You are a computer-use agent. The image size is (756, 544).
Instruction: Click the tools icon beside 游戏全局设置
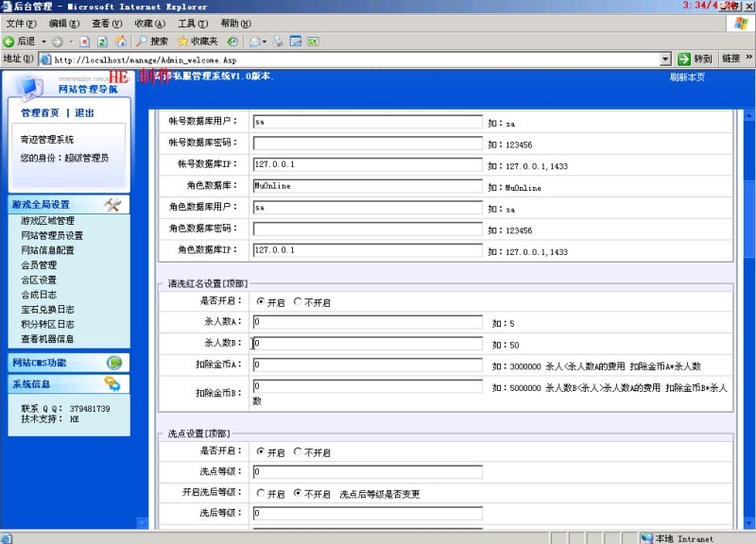pos(112,205)
